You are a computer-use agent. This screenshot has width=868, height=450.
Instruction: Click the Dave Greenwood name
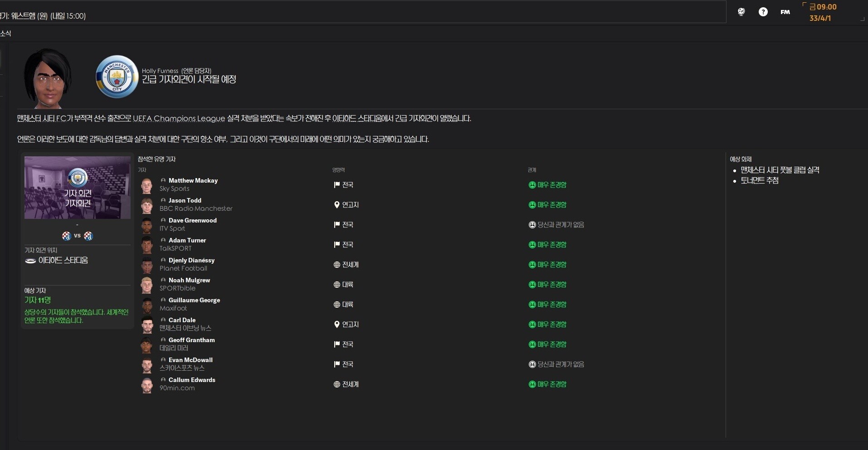(x=193, y=220)
